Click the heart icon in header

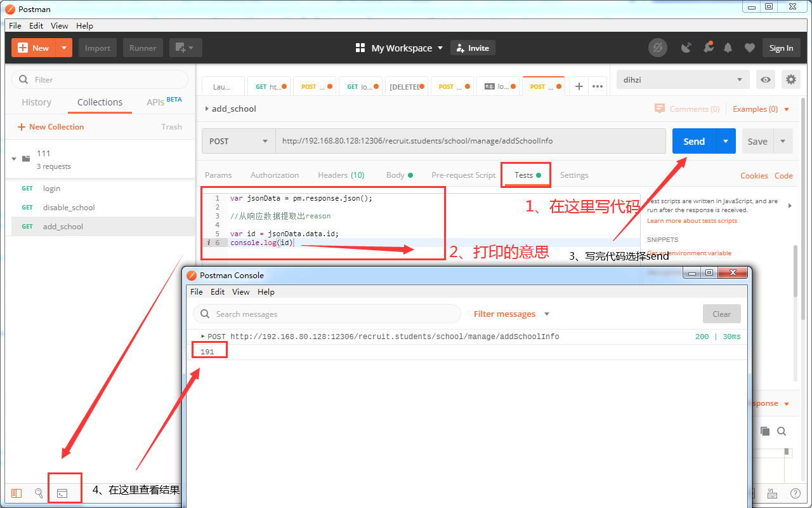click(x=749, y=48)
